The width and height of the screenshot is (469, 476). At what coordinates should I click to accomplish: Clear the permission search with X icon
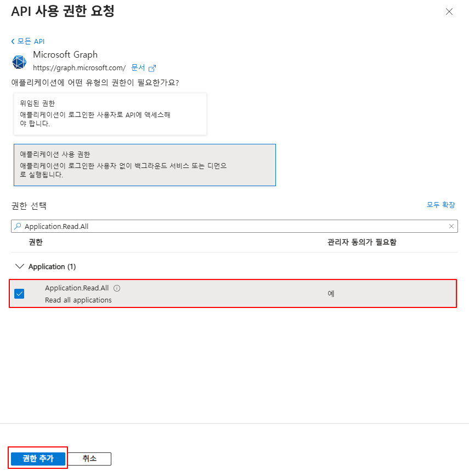451,226
